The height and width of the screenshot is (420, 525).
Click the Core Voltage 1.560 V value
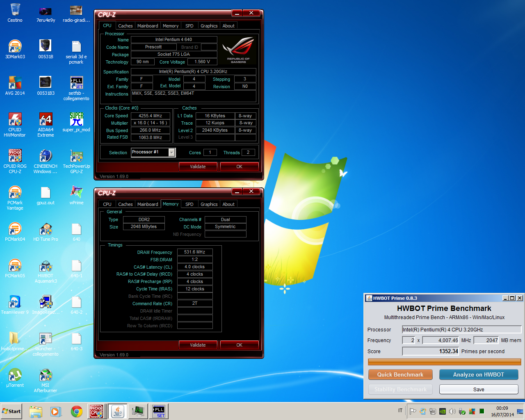coord(202,62)
